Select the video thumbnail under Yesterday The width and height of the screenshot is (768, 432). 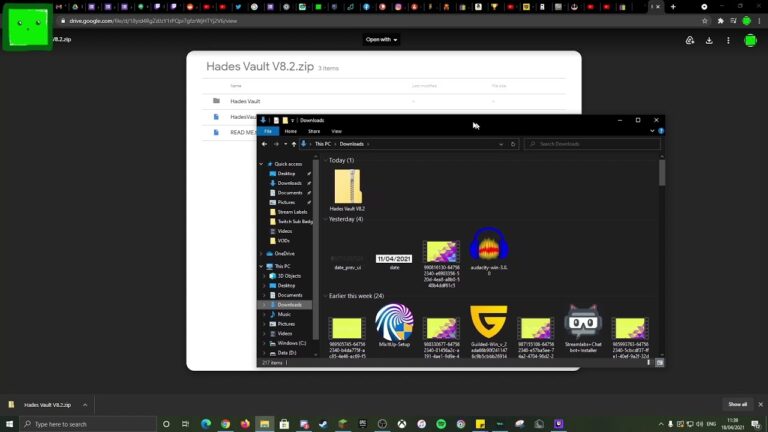point(441,263)
